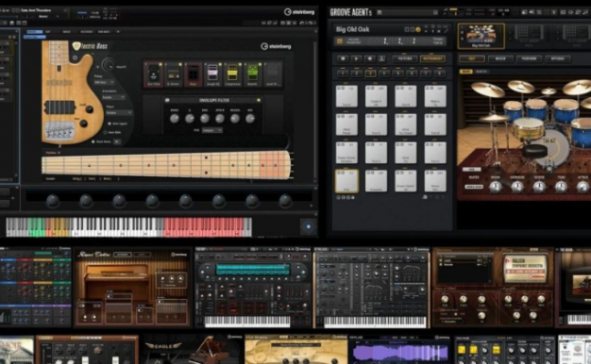
Task: Click the Pattern button
Action: 404,58
